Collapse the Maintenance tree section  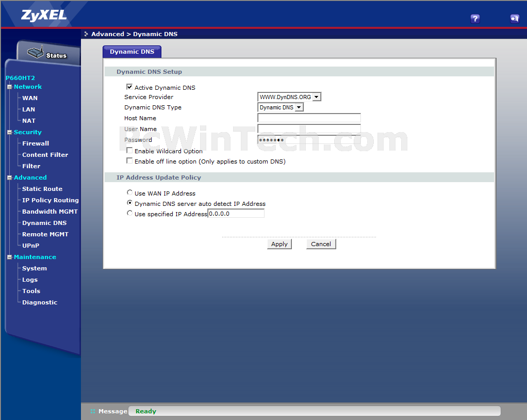pyautogui.click(x=9, y=257)
